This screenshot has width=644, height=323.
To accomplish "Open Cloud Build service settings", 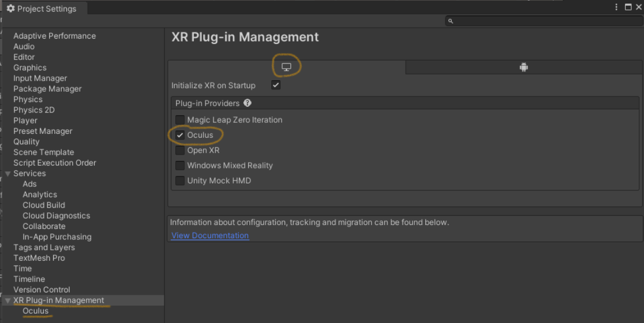I will coord(44,205).
